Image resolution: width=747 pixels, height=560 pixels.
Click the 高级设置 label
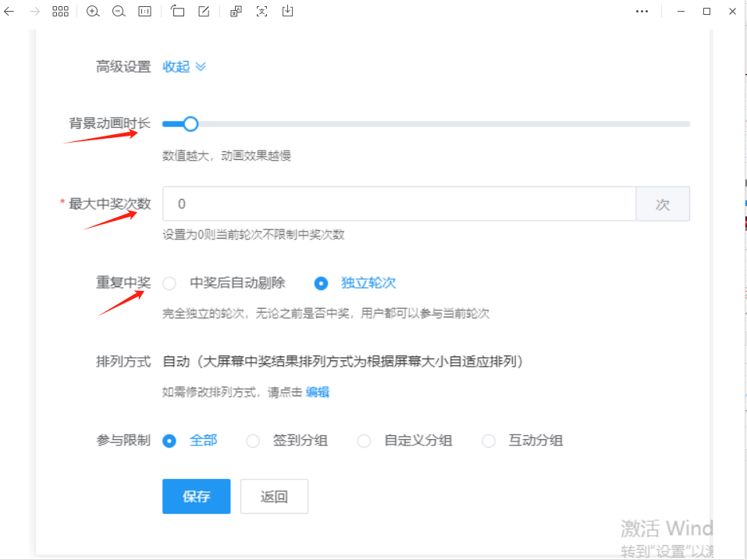[x=123, y=66]
